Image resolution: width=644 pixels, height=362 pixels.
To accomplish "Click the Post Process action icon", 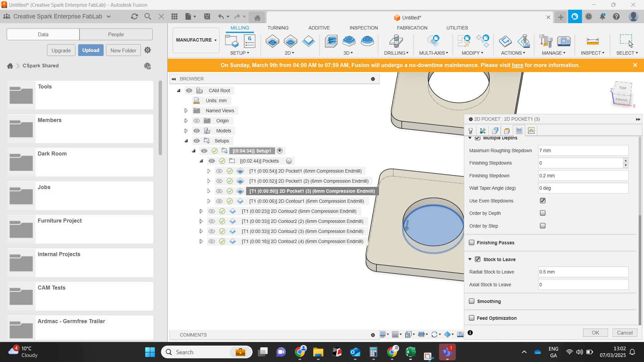I will click(x=524, y=41).
